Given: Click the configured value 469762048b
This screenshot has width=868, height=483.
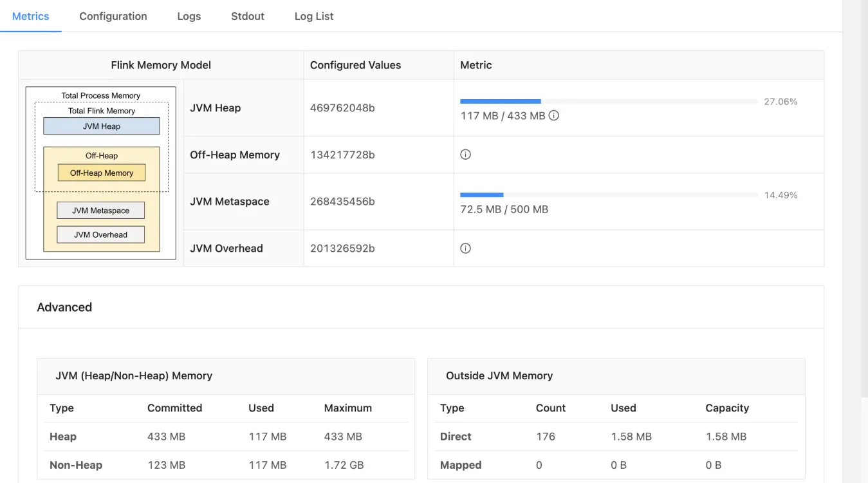Looking at the screenshot, I should point(342,108).
